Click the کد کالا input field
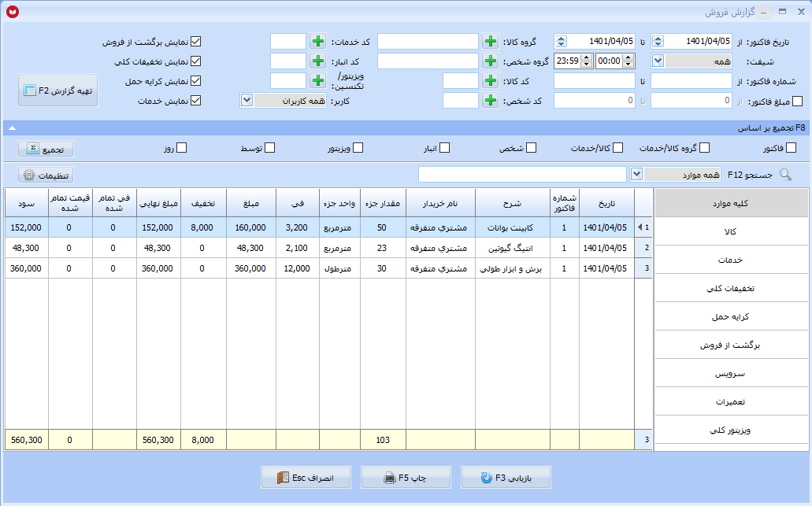Image resolution: width=812 pixels, height=506 pixels. tap(461, 81)
